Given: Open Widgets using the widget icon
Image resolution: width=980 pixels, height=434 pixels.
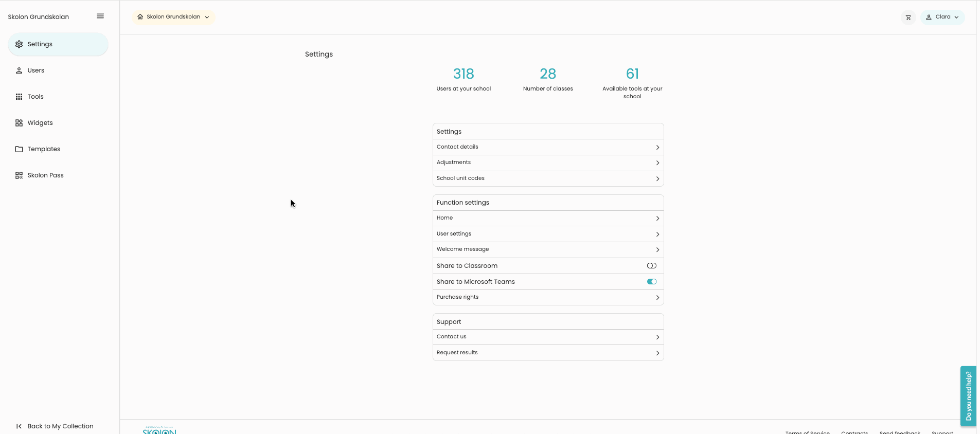Looking at the screenshot, I should tap(19, 122).
